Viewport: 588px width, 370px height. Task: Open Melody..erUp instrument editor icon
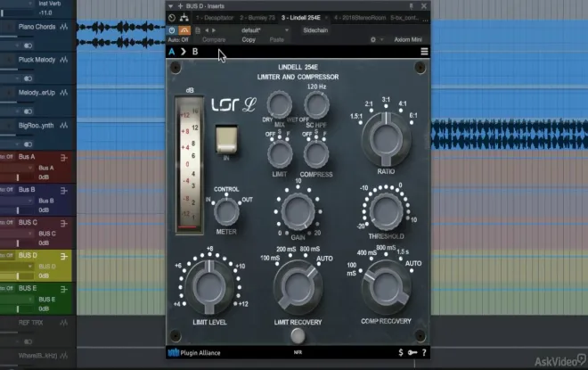point(64,93)
